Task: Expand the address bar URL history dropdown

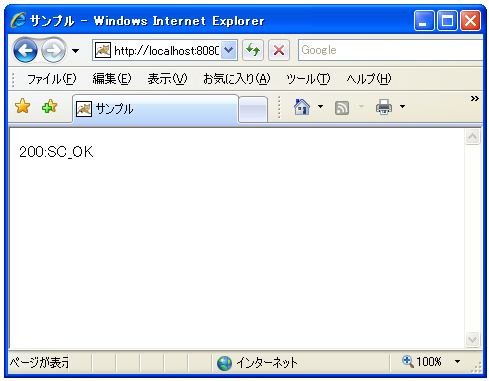Action: click(229, 50)
